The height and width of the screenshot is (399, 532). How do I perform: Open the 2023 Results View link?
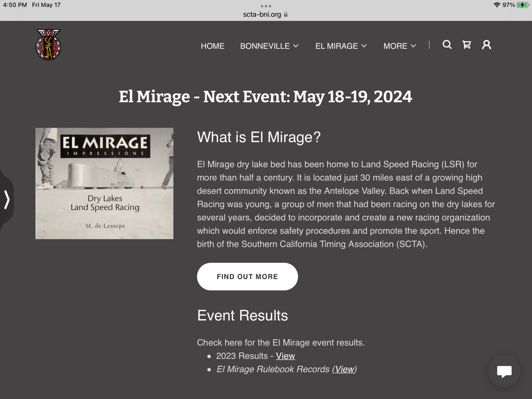pos(285,356)
